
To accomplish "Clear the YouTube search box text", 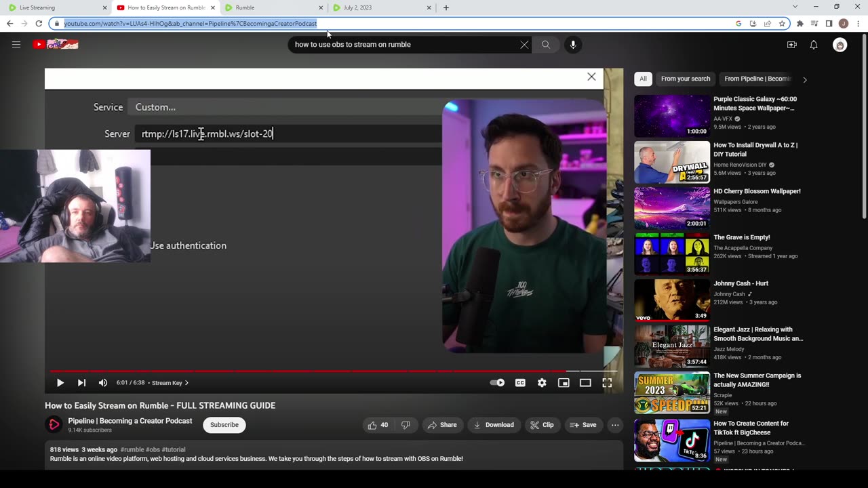I will [x=524, y=45].
